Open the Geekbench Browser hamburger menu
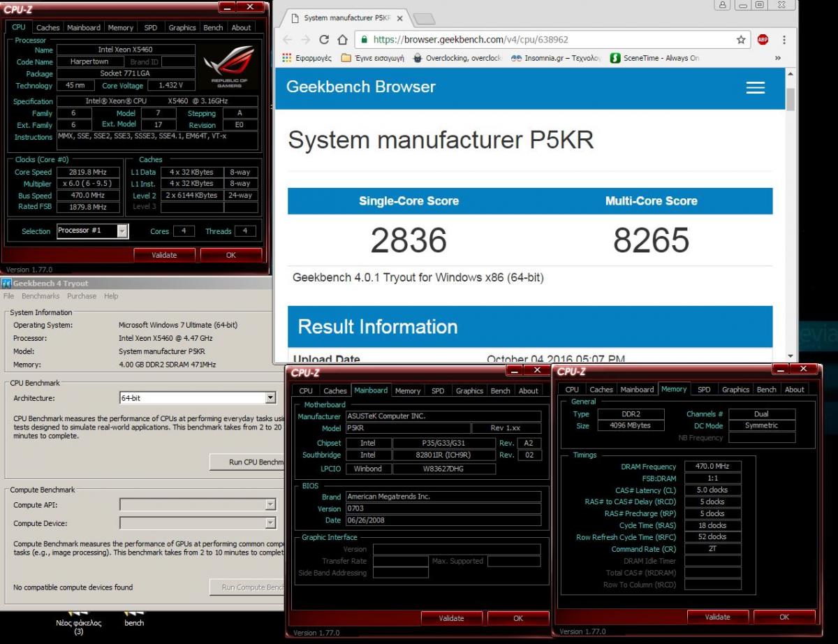Screen dimensions: 838x644 click(x=756, y=87)
